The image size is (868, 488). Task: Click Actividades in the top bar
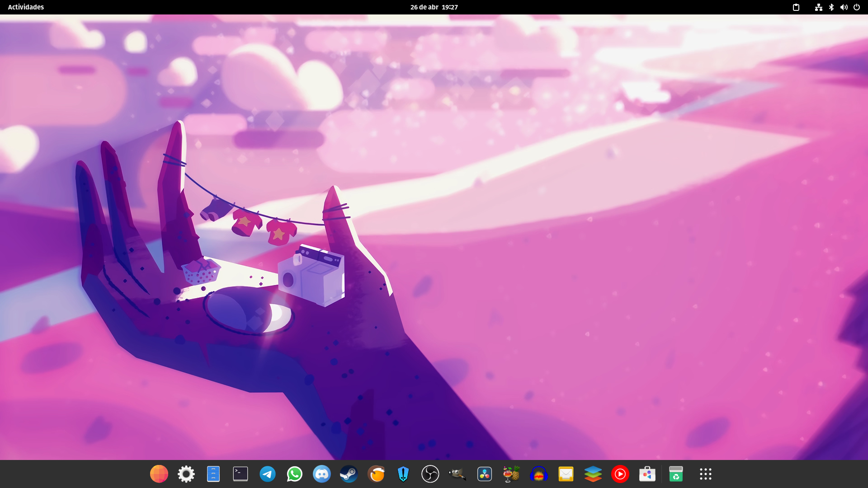(26, 7)
